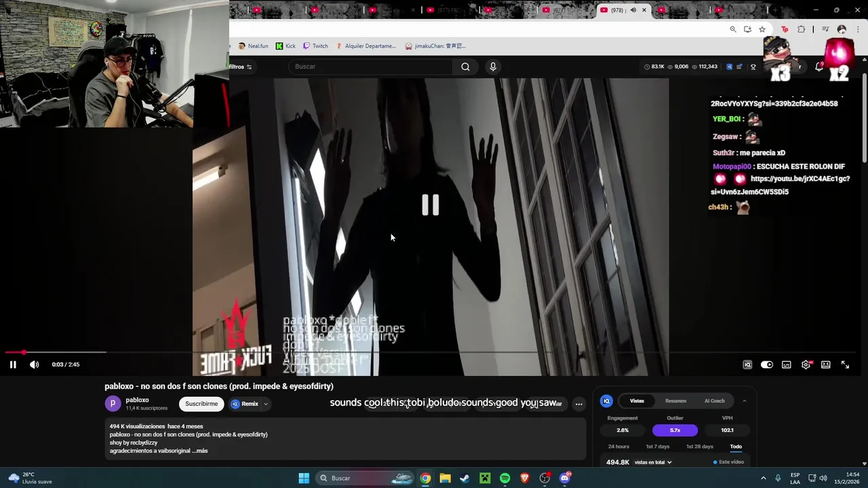This screenshot has width=868, height=488.
Task: Click the vidIQ icon in player controls
Action: [x=747, y=365]
